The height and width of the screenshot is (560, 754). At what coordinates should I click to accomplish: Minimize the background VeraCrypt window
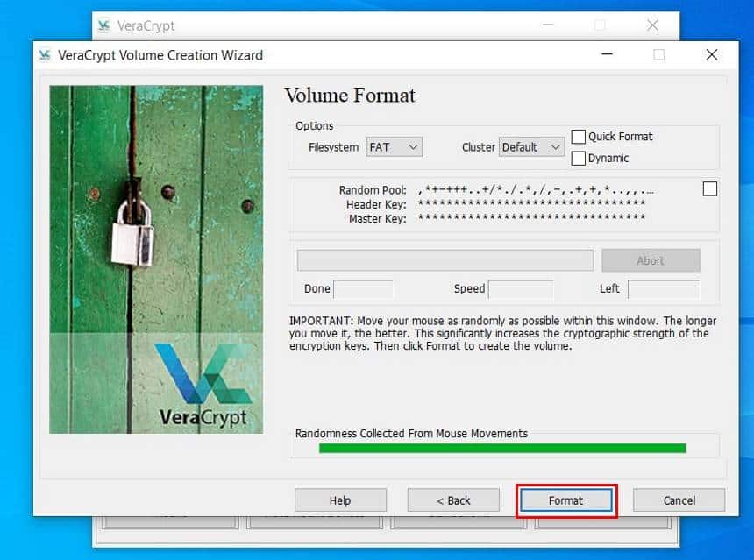548,25
